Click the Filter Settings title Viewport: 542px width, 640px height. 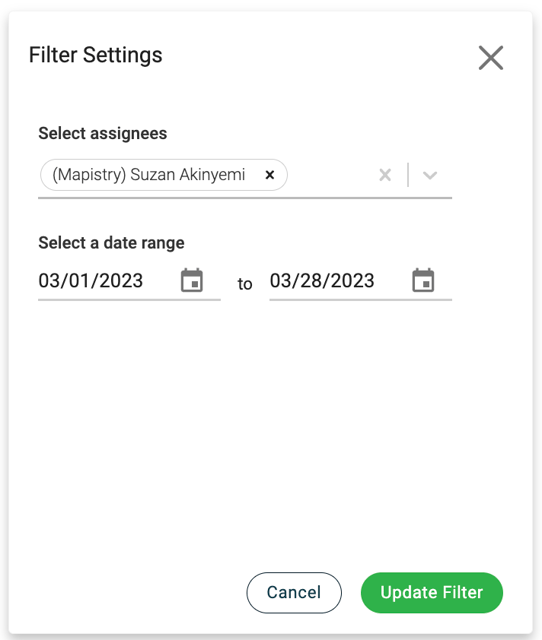pyautogui.click(x=96, y=55)
